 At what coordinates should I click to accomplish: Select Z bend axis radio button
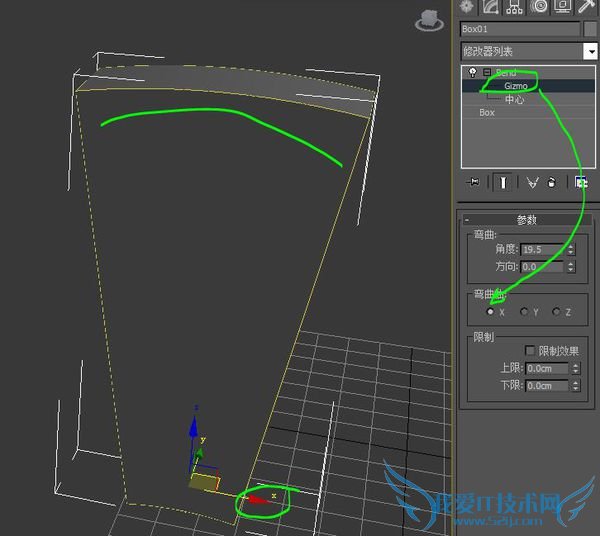(x=556, y=312)
